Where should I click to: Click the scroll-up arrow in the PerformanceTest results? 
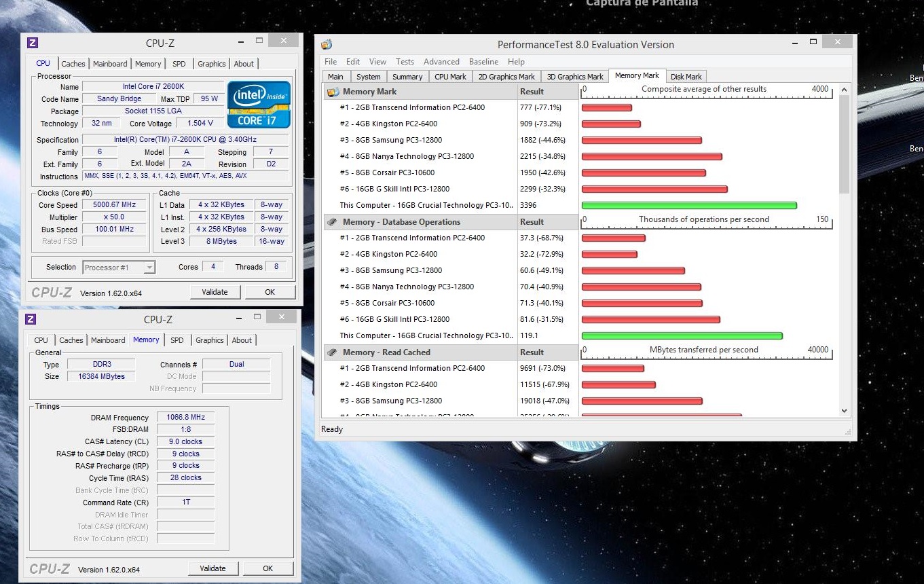coord(845,90)
